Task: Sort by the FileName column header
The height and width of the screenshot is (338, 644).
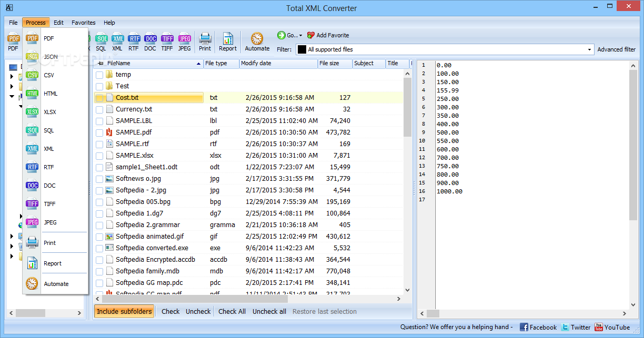Action: click(148, 63)
